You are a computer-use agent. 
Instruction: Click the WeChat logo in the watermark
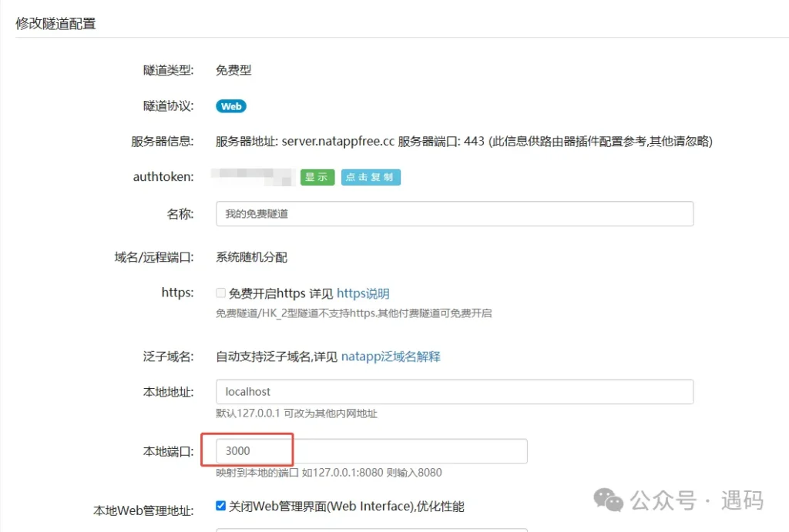pos(613,501)
